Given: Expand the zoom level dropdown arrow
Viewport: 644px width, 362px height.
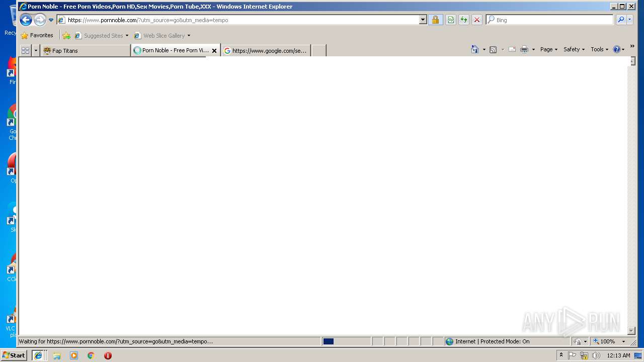Looking at the screenshot, I should tap(623, 341).
